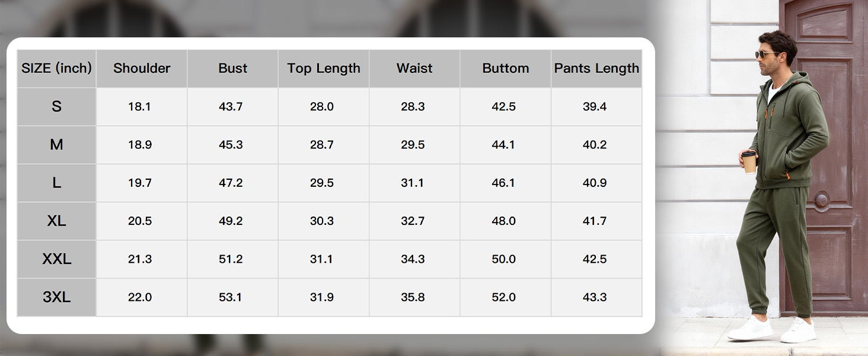Click the XXL size row label
This screenshot has height=356, width=868.
(56, 259)
